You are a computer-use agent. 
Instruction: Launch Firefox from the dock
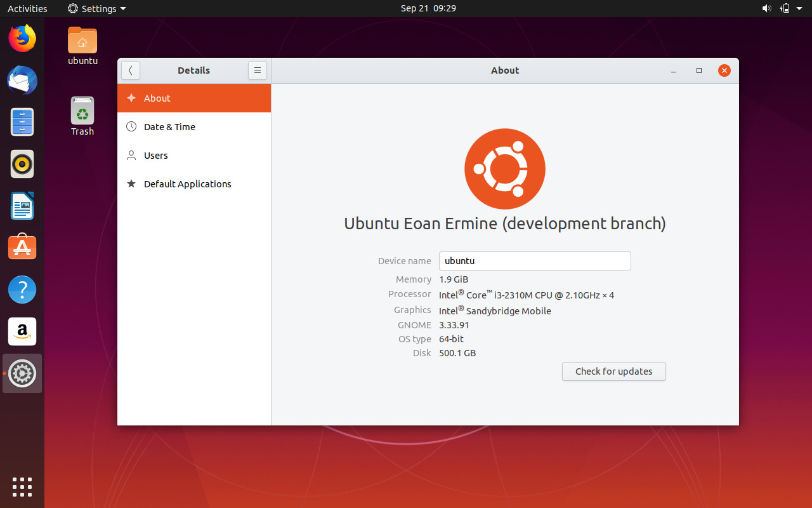pos(22,38)
